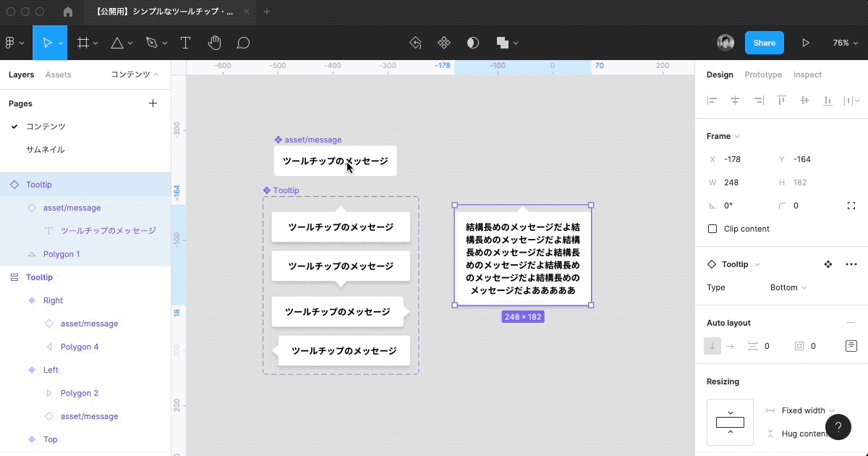Open the 76% zoom level dropdown
Screen dimensions: 868x456
[x=845, y=42]
